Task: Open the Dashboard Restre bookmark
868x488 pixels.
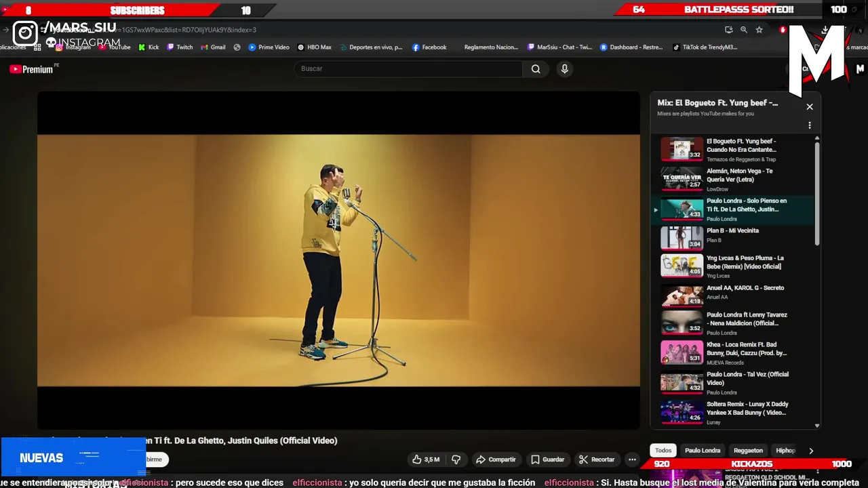Action: click(x=631, y=47)
